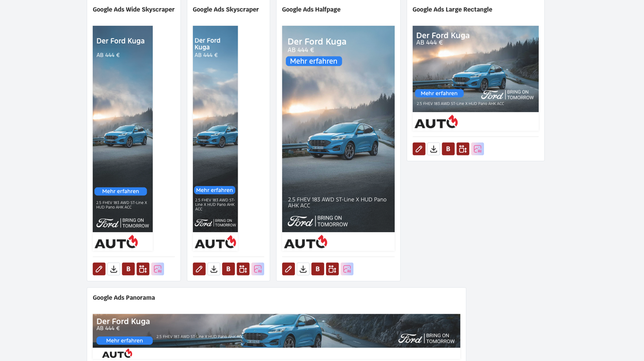644x361 pixels.
Task: Click Mehr erfahren in Halfpage ad
Action: click(313, 61)
